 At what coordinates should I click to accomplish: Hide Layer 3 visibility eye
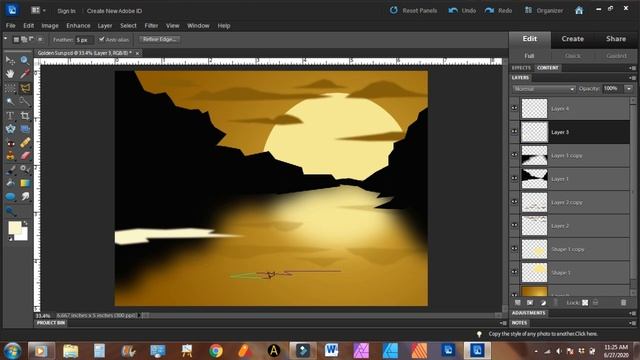click(x=514, y=131)
